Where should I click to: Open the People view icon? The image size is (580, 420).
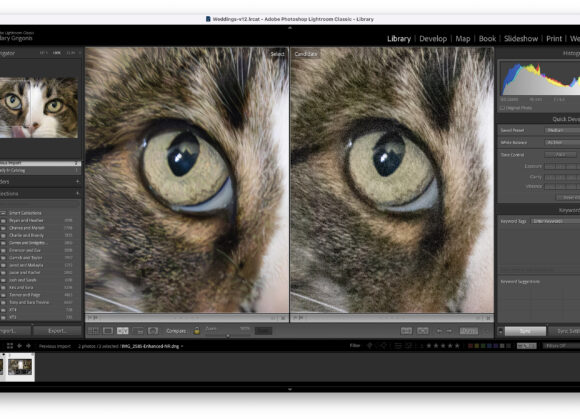153,331
